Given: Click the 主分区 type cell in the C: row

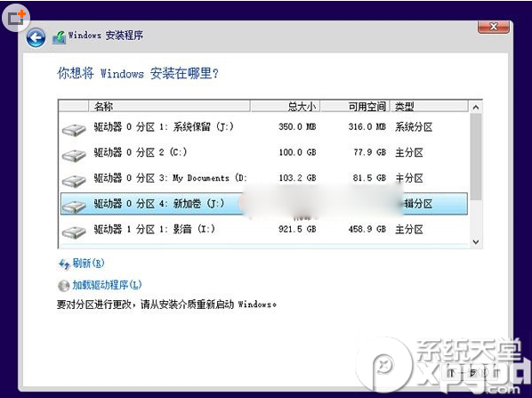Looking at the screenshot, I should [409, 153].
